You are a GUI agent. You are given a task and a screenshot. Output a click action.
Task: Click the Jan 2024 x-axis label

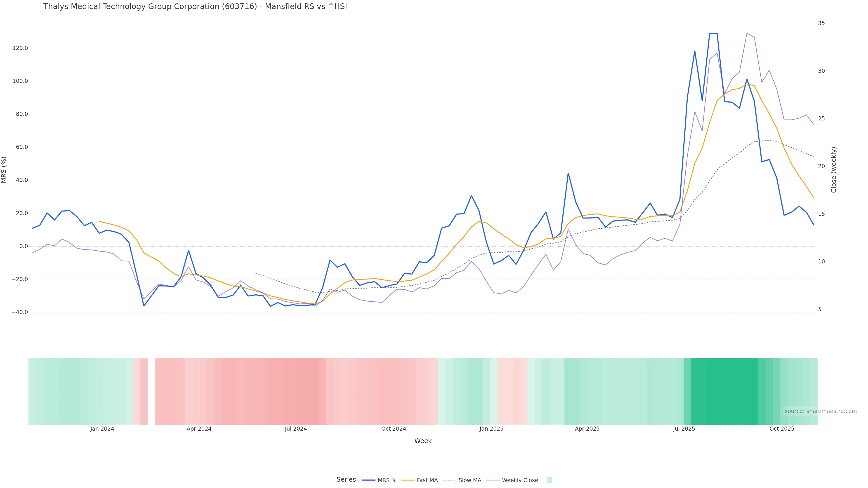[102, 429]
